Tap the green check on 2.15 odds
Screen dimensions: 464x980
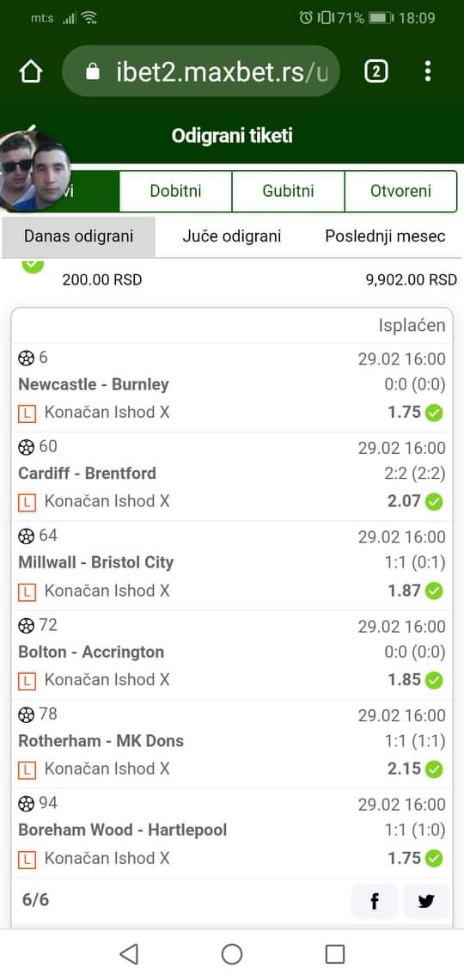point(434,769)
